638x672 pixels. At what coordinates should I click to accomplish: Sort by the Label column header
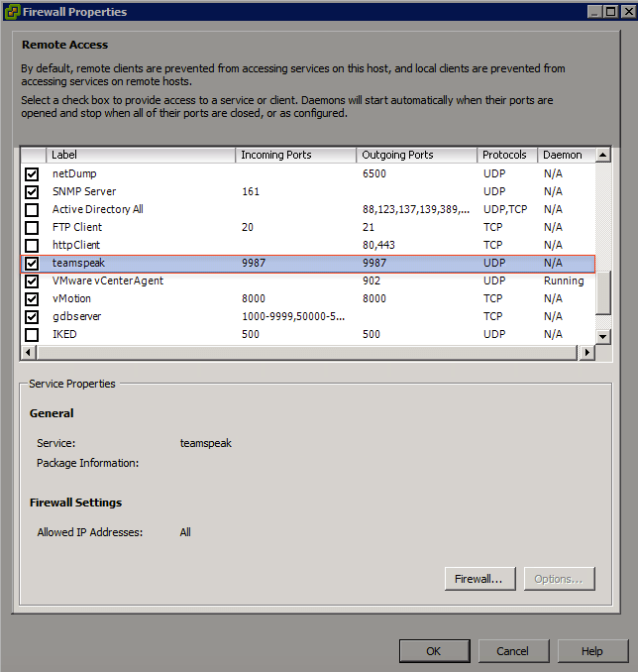141,156
